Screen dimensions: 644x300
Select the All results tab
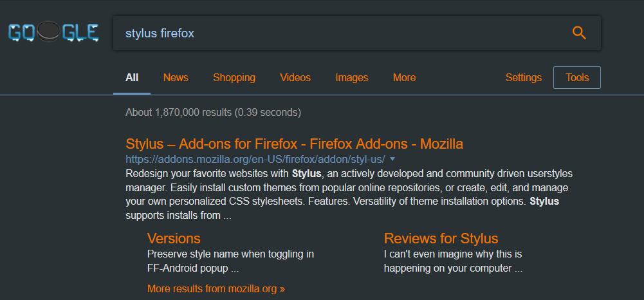(x=132, y=77)
